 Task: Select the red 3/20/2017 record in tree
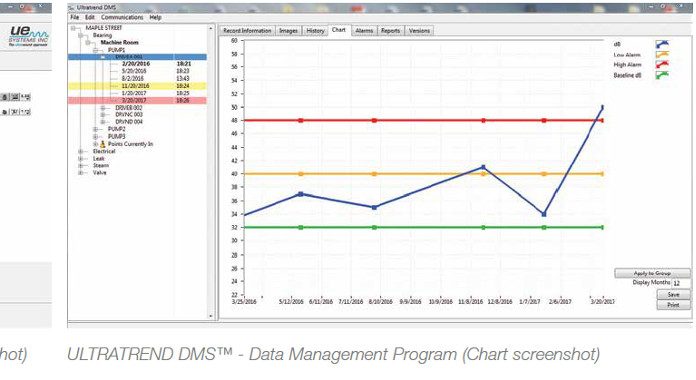click(137, 101)
